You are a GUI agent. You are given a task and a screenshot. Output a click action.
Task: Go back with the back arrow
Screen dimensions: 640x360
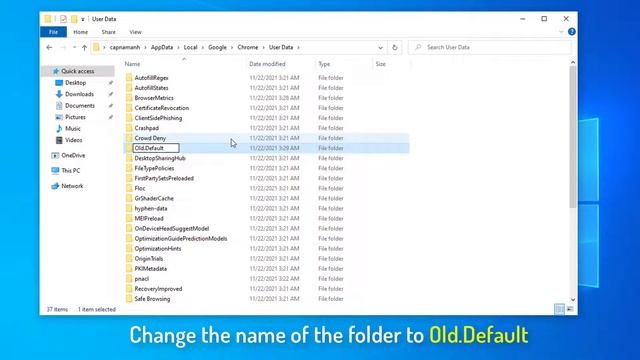[49, 47]
